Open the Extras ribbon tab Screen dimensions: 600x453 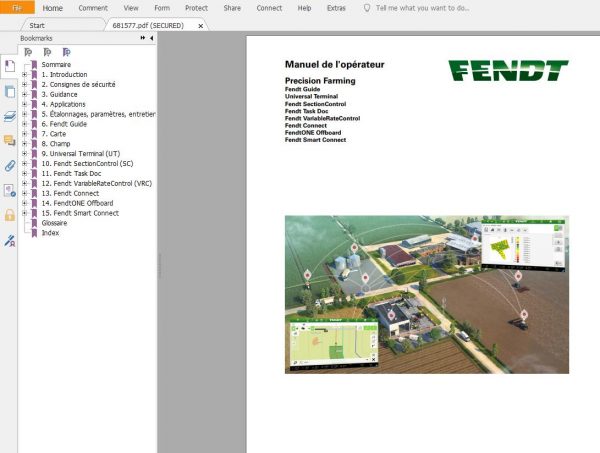click(336, 8)
